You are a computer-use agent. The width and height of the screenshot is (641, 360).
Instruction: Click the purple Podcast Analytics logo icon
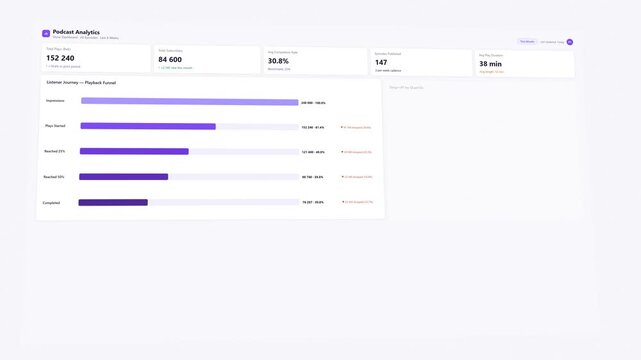pos(46,34)
